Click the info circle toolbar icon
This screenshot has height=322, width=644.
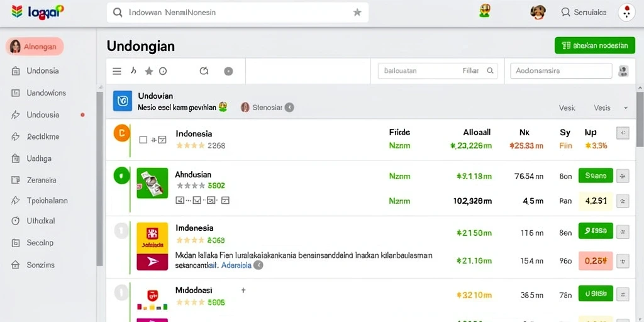(163, 71)
